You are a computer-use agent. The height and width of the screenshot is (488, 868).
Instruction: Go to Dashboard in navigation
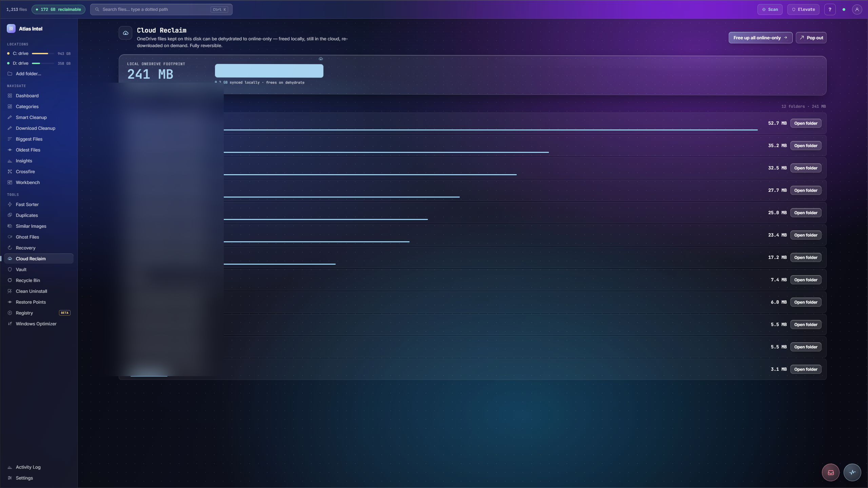39,96
